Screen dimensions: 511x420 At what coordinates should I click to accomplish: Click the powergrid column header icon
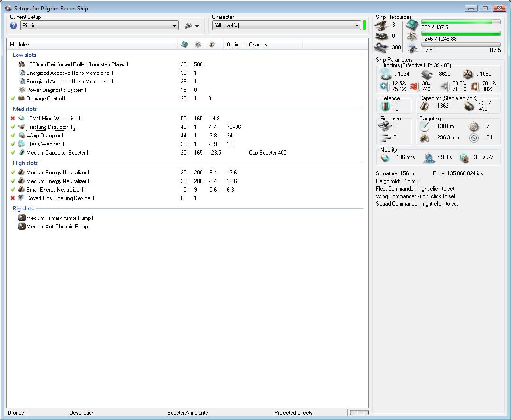tap(198, 44)
